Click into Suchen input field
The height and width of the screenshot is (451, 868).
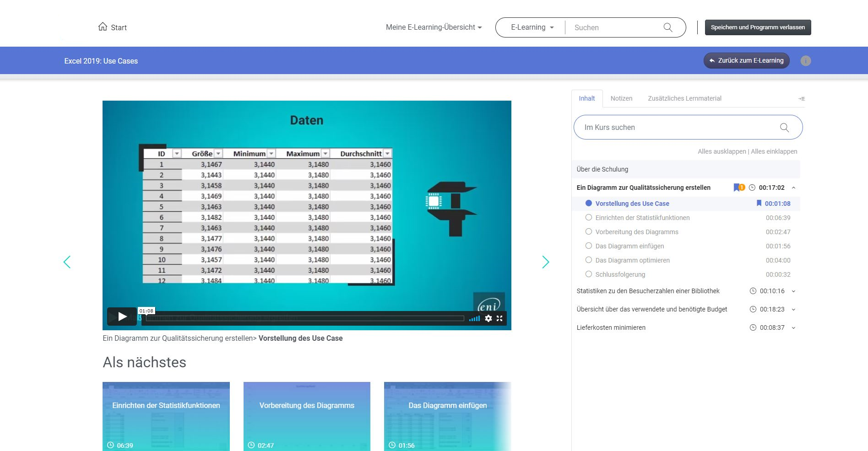[613, 27]
